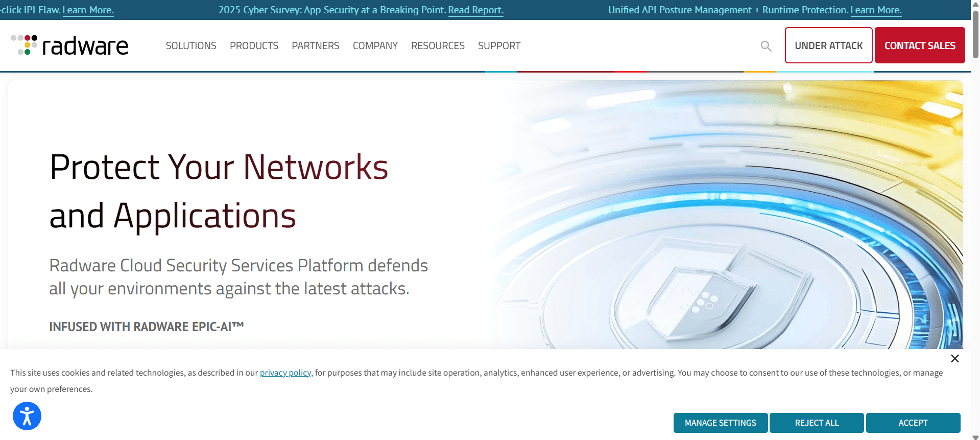Open the Products menu

(254, 46)
